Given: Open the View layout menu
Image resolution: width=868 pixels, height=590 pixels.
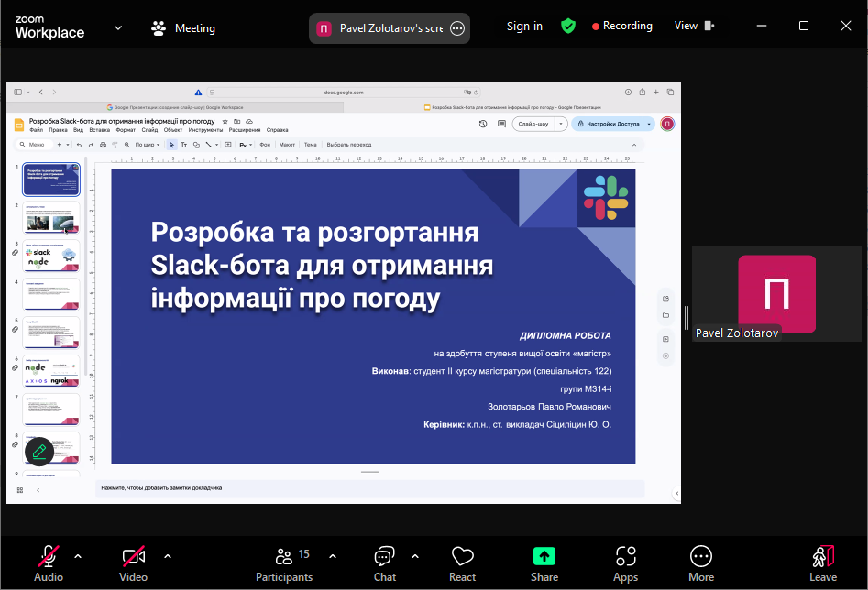Looking at the screenshot, I should 694,26.
